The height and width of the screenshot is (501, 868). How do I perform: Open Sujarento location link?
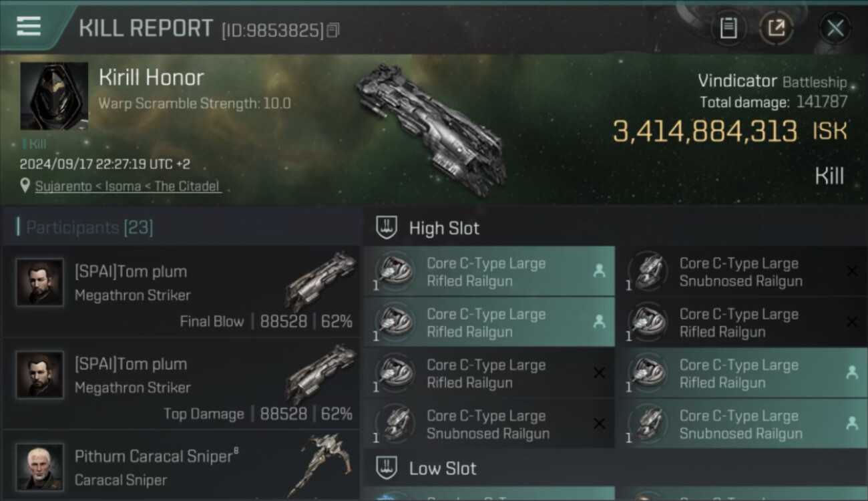128,186
